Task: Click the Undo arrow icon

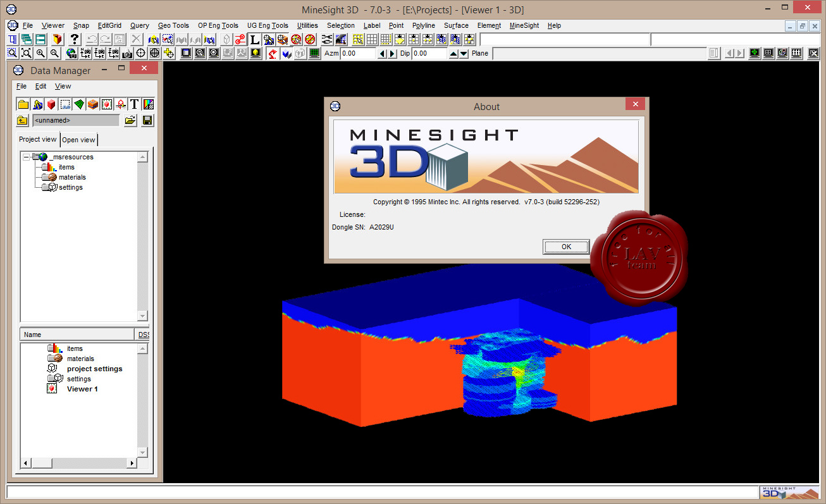Action: (92, 39)
